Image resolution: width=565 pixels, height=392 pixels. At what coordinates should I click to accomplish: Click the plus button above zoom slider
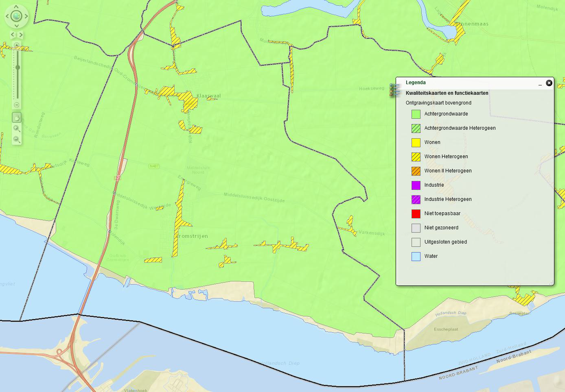[x=17, y=45]
